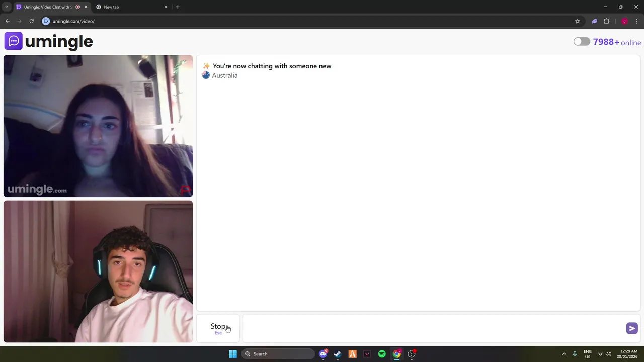Image resolution: width=644 pixels, height=362 pixels.
Task: Click the taskbar Search box
Action: (x=278, y=354)
